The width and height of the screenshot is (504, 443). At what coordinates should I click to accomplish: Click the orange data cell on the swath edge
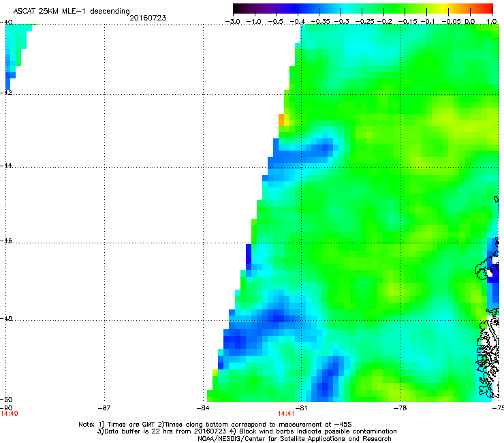pyautogui.click(x=281, y=120)
